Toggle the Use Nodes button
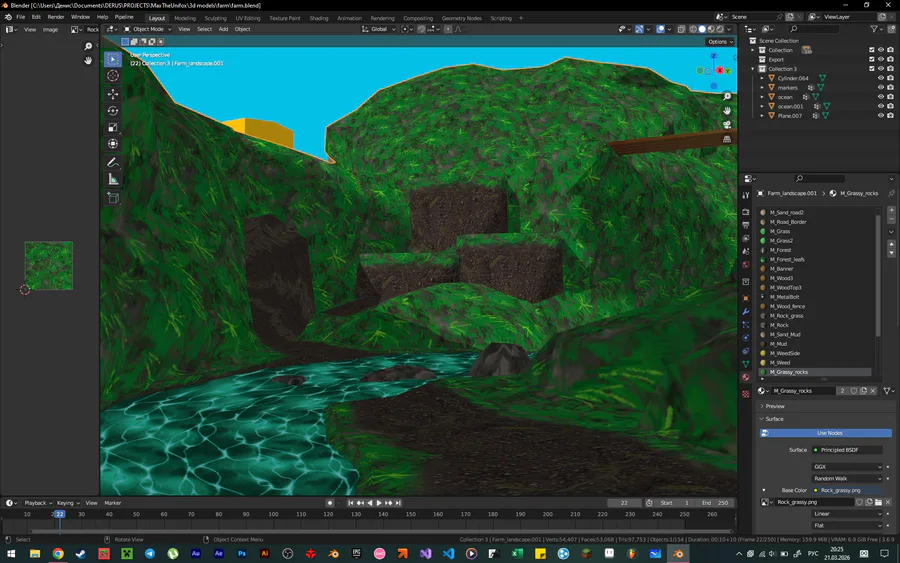This screenshot has height=563, width=900. click(x=826, y=433)
